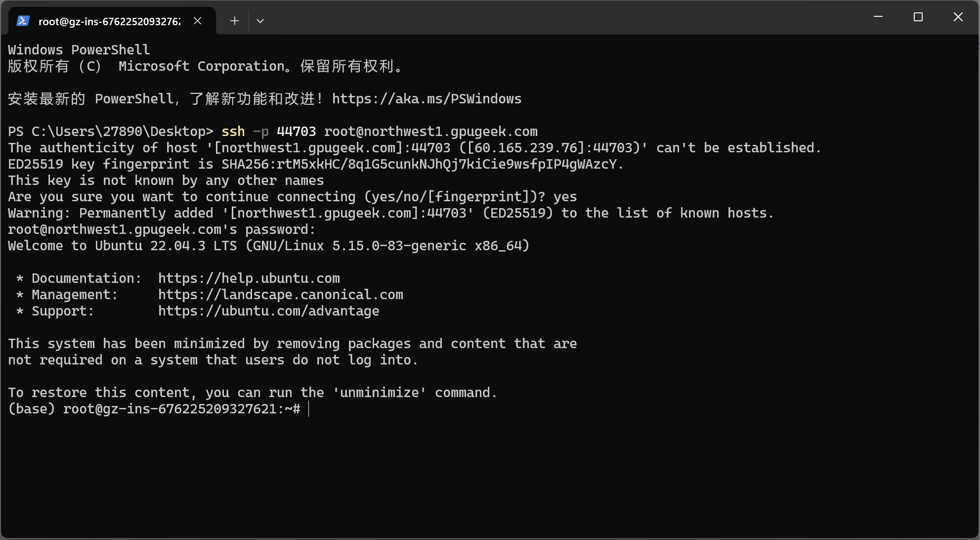Screen dimensions: 980x540
Task: Click the shell prompt cursor after :~#
Action: pos(309,409)
